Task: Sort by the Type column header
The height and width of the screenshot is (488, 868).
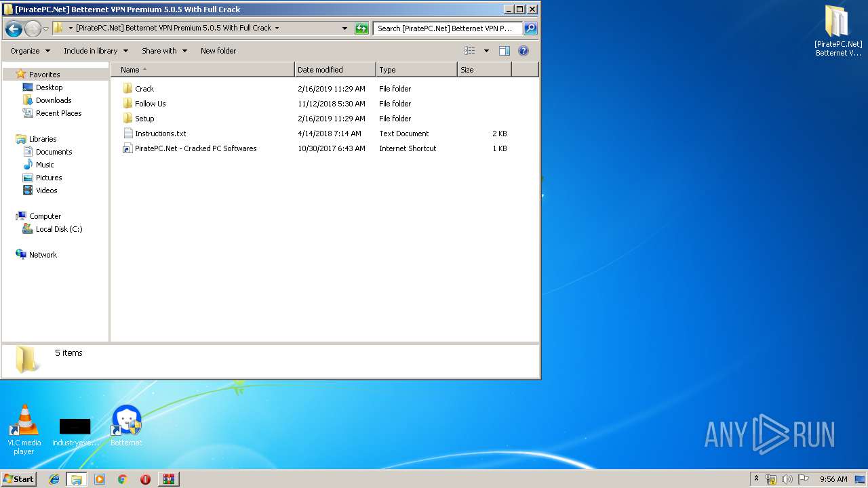Action: point(416,70)
